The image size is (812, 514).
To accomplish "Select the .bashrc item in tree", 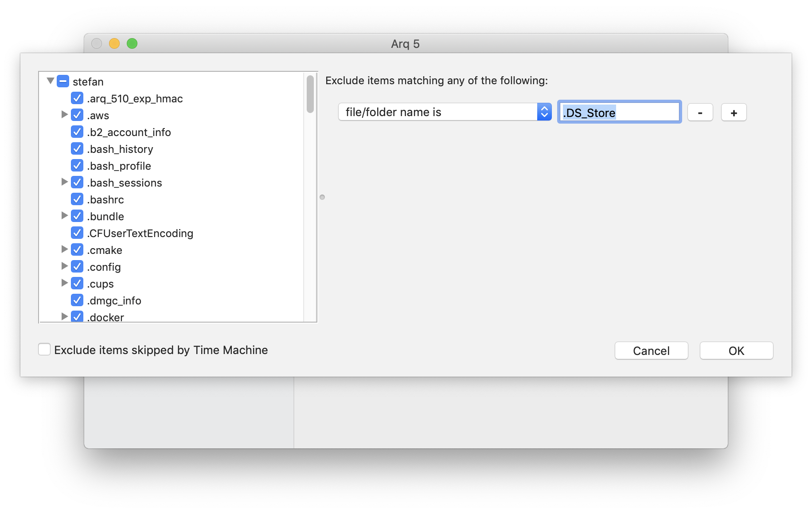I will 105,200.
